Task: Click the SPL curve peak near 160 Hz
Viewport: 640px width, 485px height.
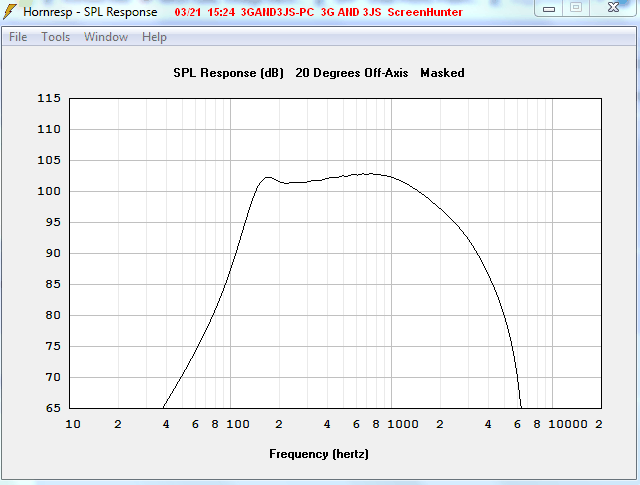Action: (x=267, y=178)
